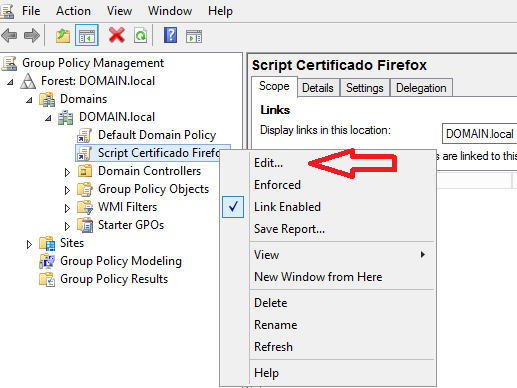Select the Group Policy Modeling label

coord(121,261)
